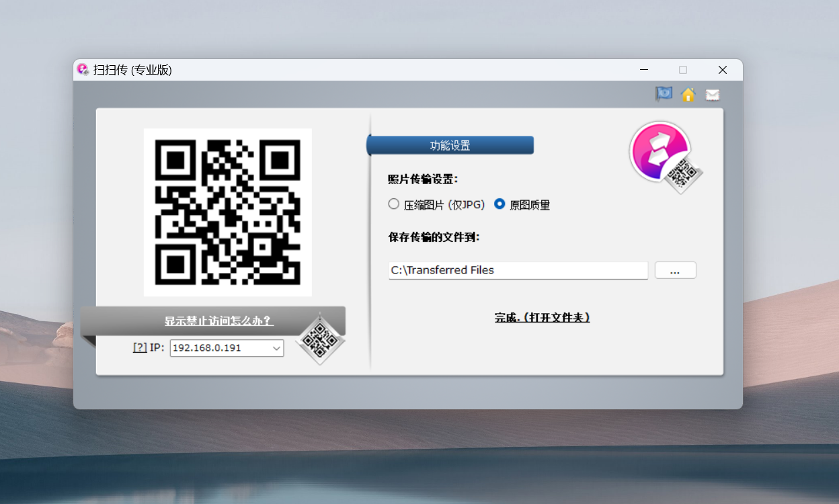The height and width of the screenshot is (504, 839).
Task: Open the 显示禁止访问怎么办？ help link
Action: point(219,321)
